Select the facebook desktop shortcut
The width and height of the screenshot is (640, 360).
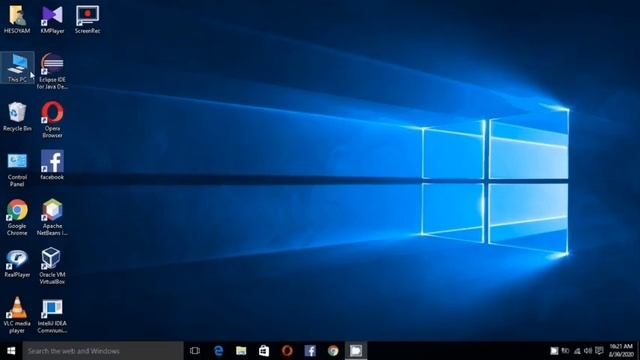pyautogui.click(x=52, y=165)
